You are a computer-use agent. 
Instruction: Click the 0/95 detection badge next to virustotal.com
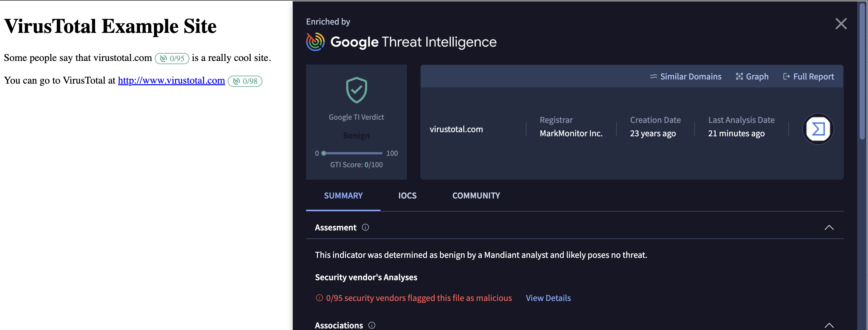tap(172, 58)
